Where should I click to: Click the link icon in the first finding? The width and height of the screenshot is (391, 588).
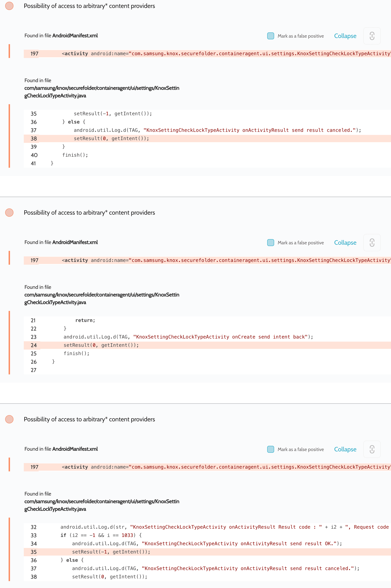(372, 36)
